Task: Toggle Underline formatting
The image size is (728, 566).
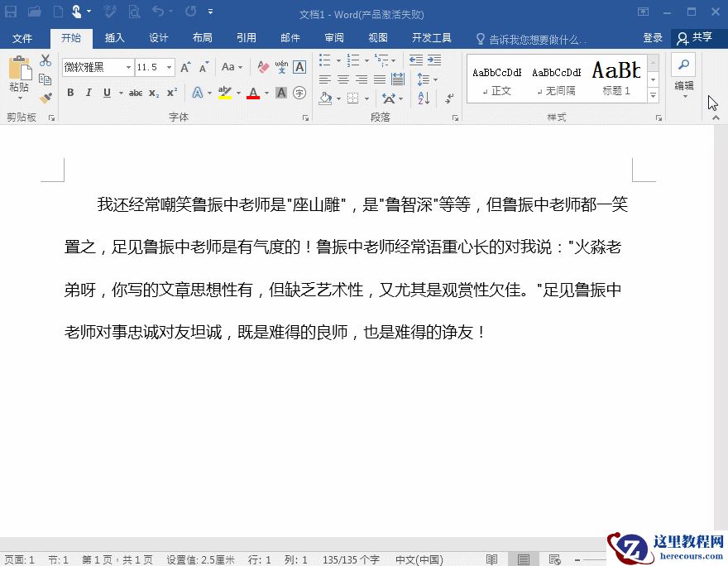Action: (107, 93)
